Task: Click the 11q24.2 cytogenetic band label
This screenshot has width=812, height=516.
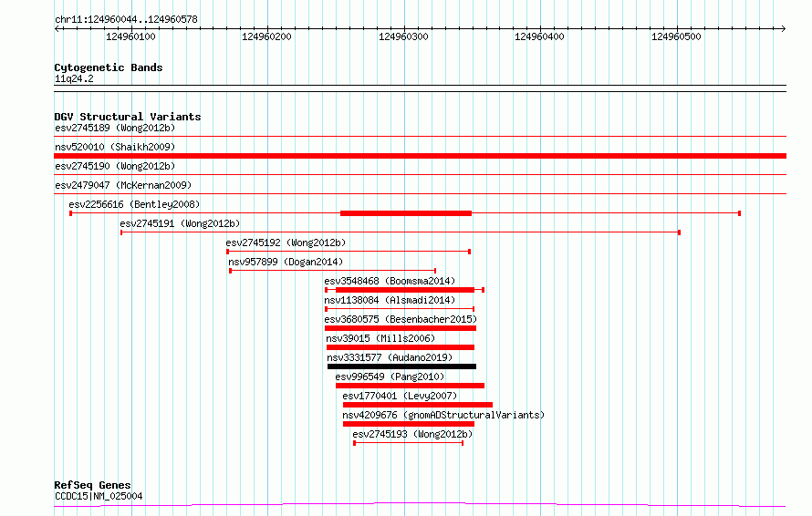Action: [74, 78]
